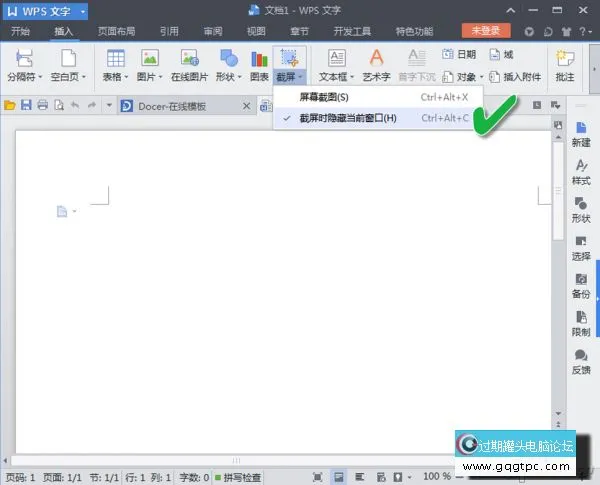Undo the last action
The image size is (600, 485).
click(x=75, y=105)
